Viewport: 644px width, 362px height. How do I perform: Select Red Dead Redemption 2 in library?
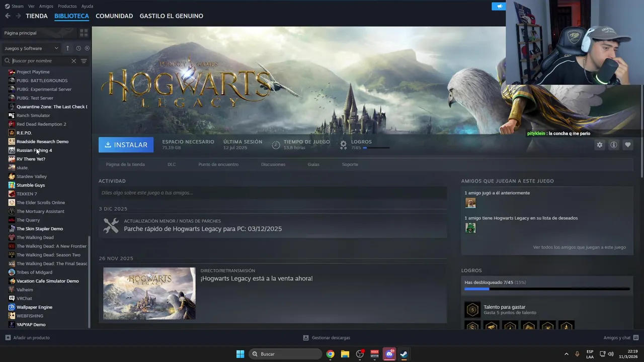(41, 124)
